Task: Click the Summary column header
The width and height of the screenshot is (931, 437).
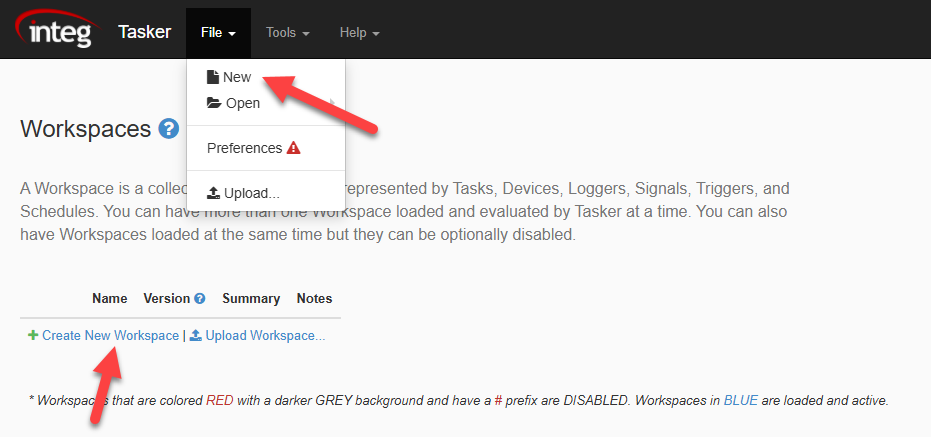Action: pos(251,299)
